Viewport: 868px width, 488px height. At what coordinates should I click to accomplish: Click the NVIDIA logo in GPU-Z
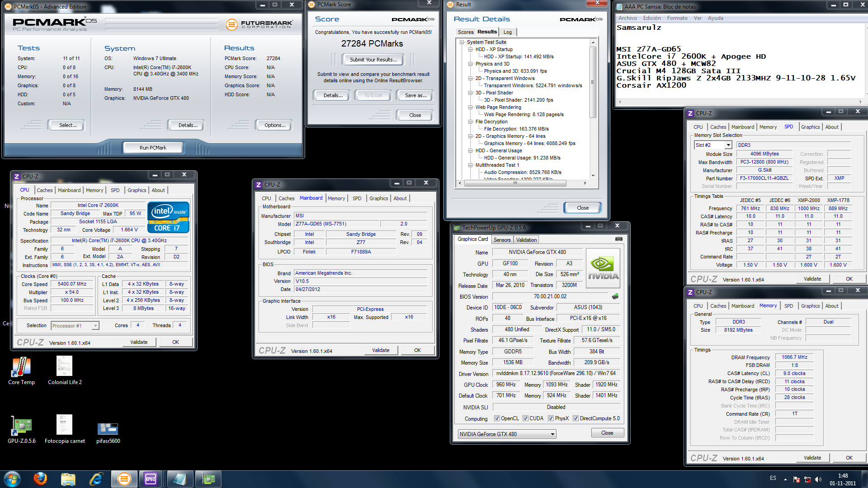point(603,268)
